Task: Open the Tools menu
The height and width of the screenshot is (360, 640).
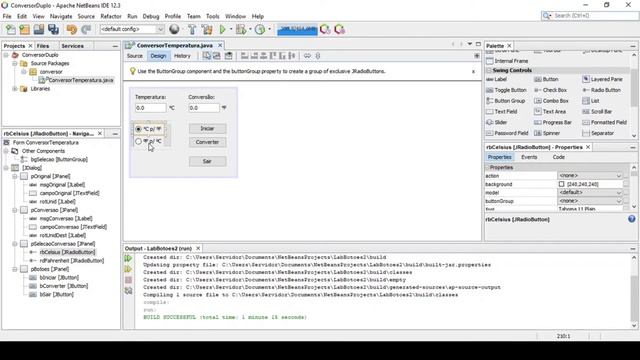Action: click(x=212, y=16)
